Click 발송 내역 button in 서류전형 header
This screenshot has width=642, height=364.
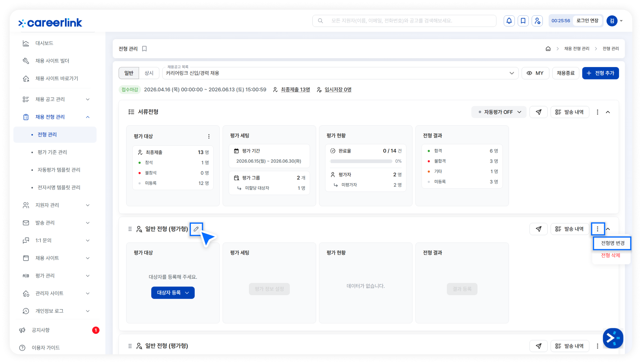click(570, 112)
